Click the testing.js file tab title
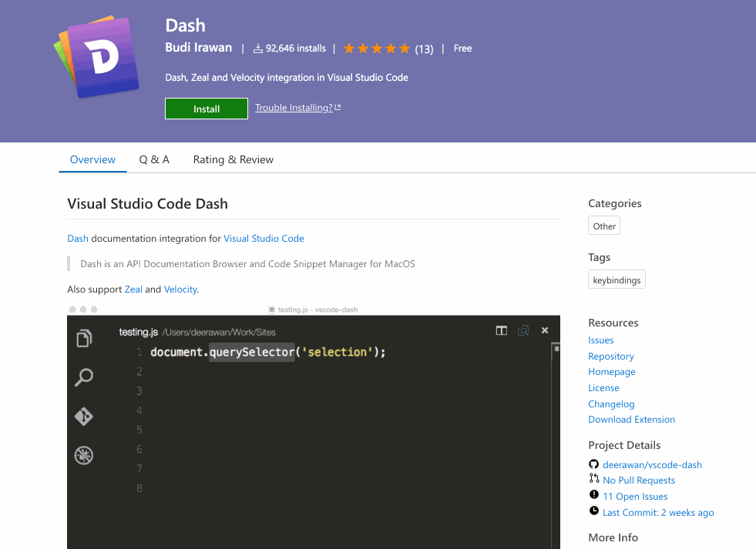The image size is (756, 549). coord(139,332)
